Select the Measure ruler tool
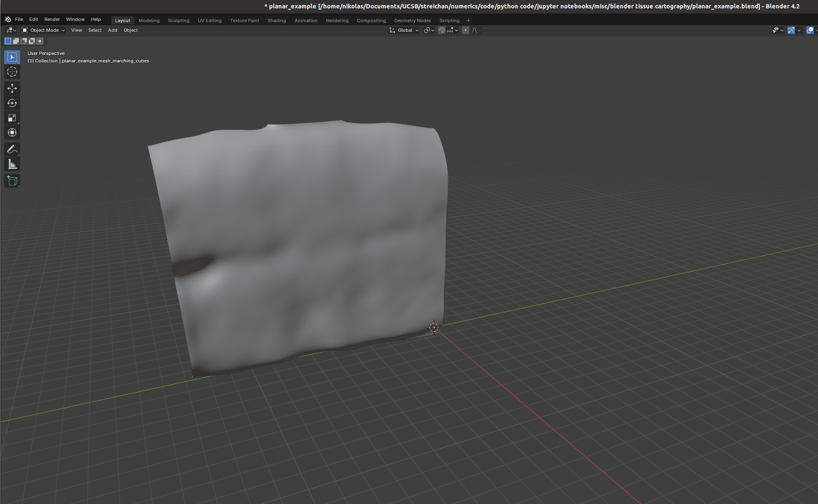The image size is (818, 504). click(12, 165)
